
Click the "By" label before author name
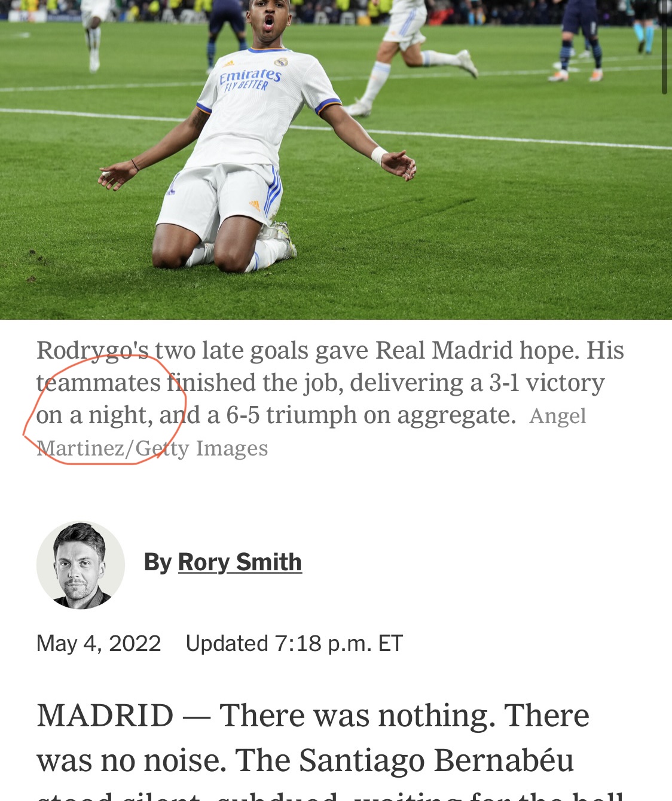(158, 562)
